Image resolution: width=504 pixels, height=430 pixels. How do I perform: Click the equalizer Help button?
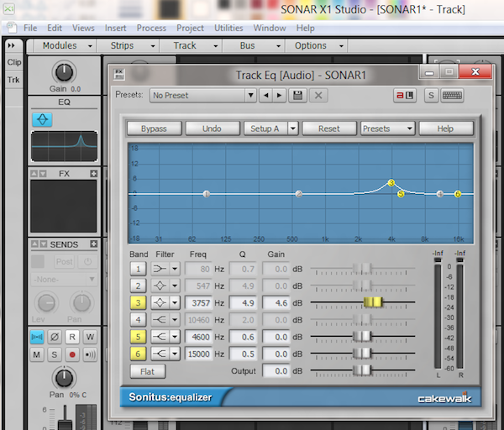click(x=446, y=128)
